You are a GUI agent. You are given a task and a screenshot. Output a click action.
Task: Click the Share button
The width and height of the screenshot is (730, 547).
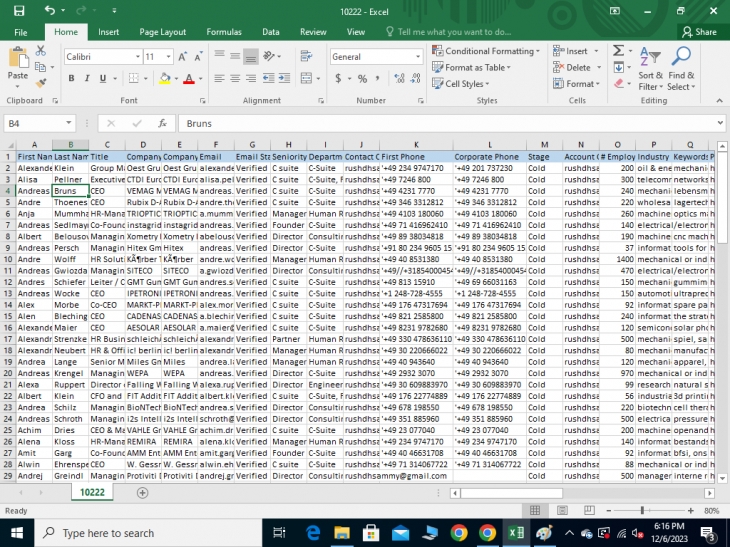tap(699, 32)
